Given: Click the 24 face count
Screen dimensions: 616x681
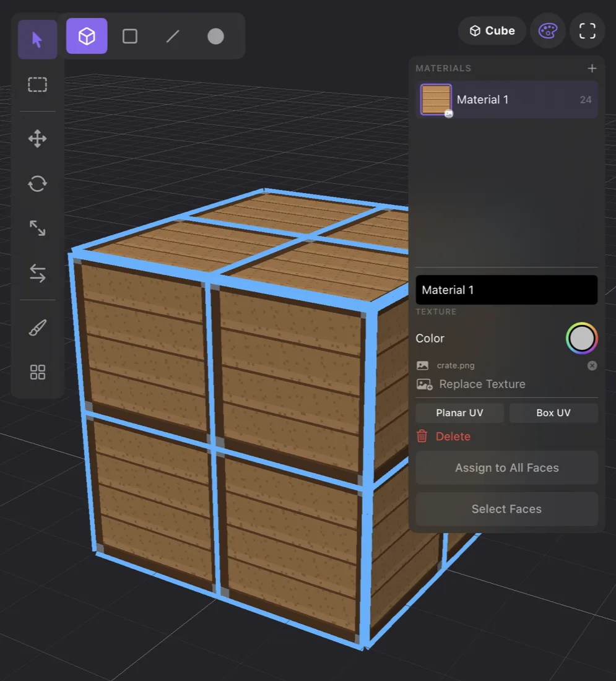Looking at the screenshot, I should coord(586,100).
